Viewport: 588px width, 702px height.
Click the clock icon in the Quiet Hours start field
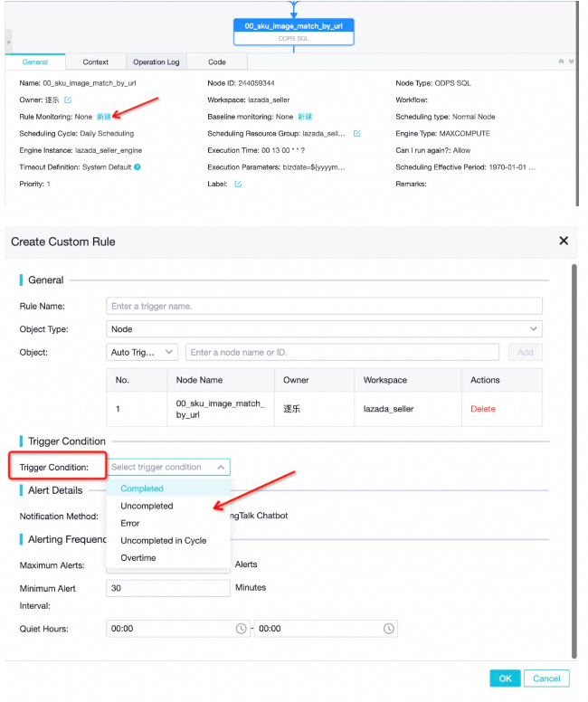[241, 629]
